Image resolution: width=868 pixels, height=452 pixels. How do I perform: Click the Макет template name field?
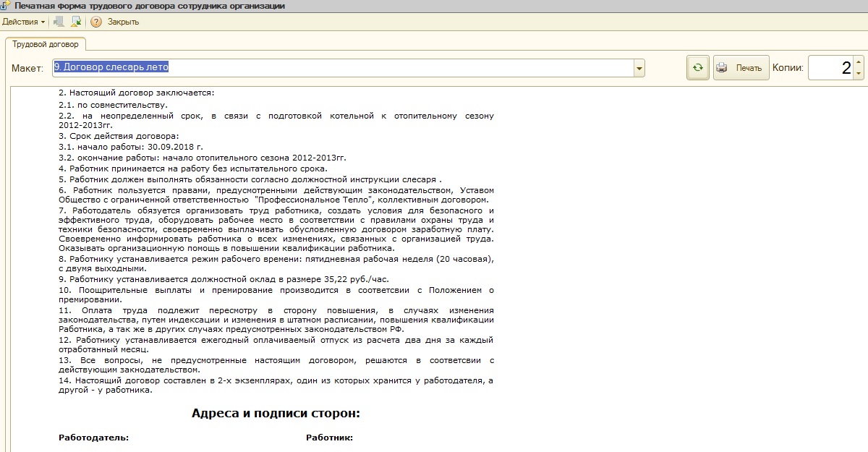click(340, 68)
